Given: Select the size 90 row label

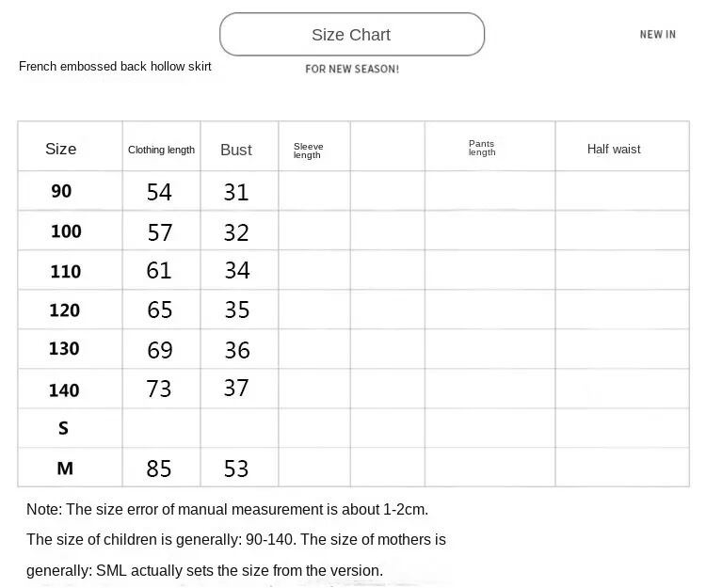Looking at the screenshot, I should click(61, 191).
